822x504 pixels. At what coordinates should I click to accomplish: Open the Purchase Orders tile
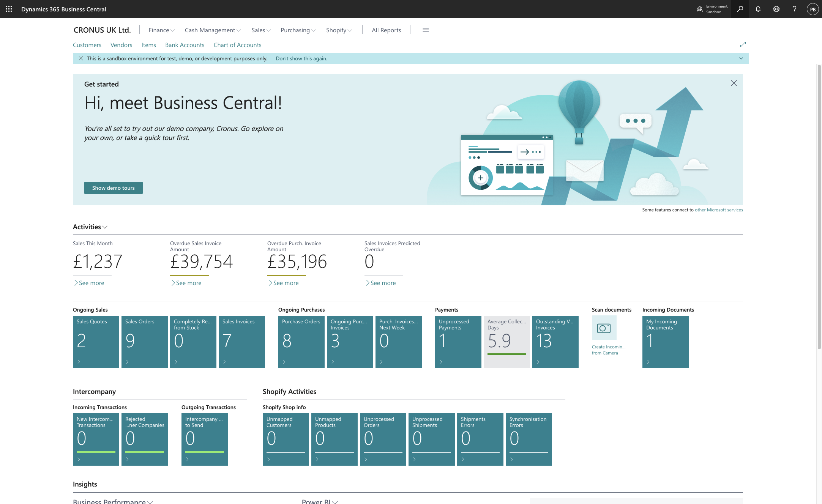coord(301,342)
